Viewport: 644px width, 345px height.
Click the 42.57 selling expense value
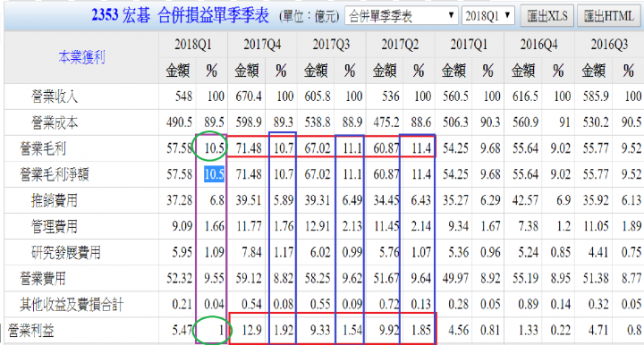click(x=525, y=200)
